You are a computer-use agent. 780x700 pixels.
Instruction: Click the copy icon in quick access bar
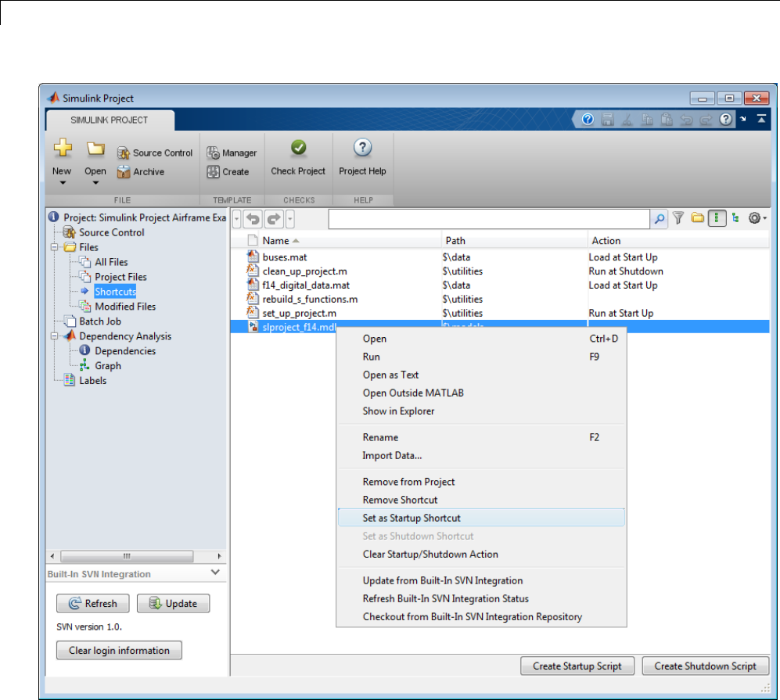pyautogui.click(x=647, y=120)
